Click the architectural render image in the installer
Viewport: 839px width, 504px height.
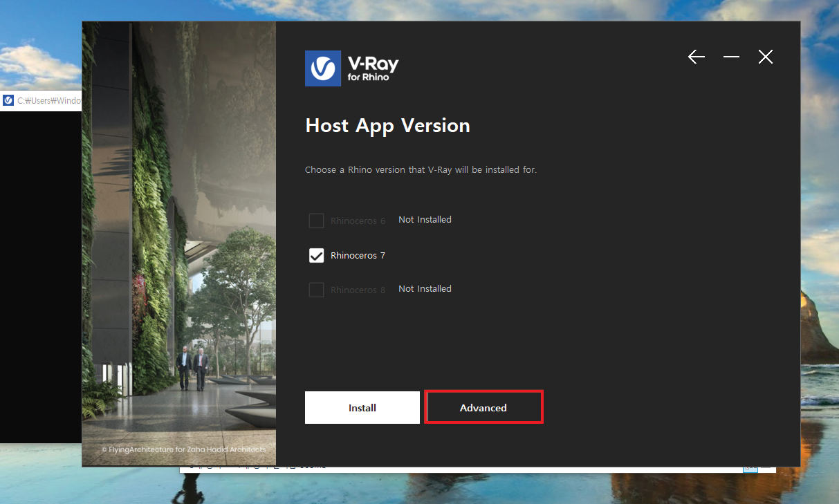(x=179, y=243)
